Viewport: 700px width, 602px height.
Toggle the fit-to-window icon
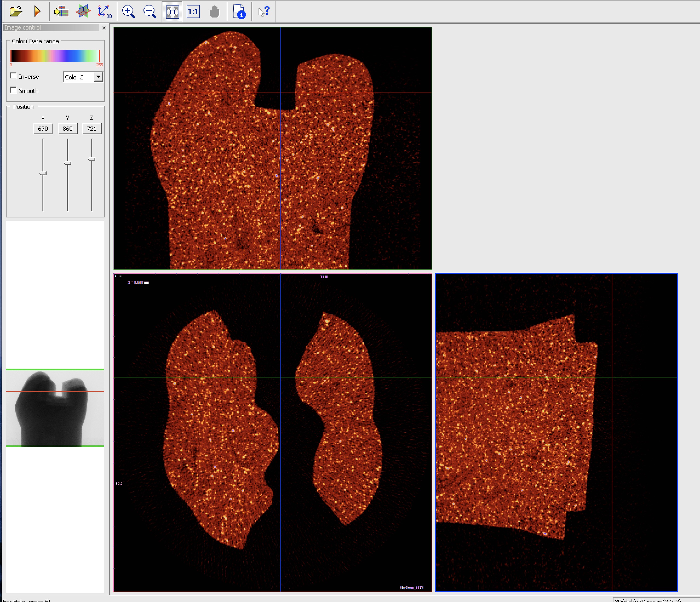(x=172, y=12)
